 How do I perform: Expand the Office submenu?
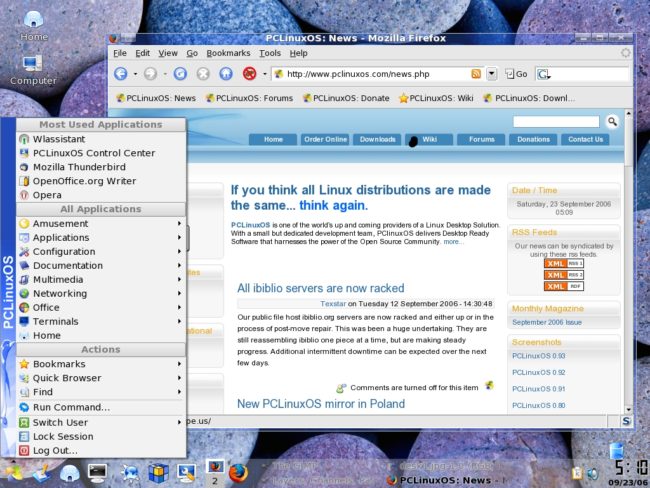[101, 308]
